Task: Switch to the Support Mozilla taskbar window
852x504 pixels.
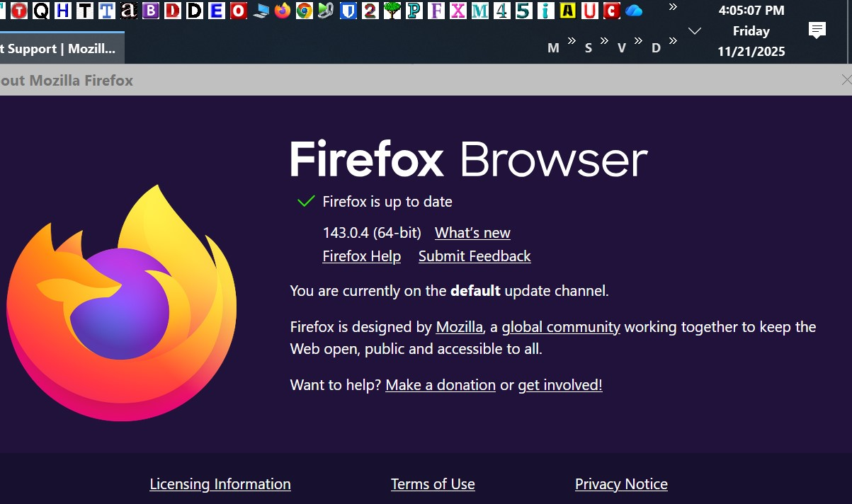Action: [x=62, y=48]
